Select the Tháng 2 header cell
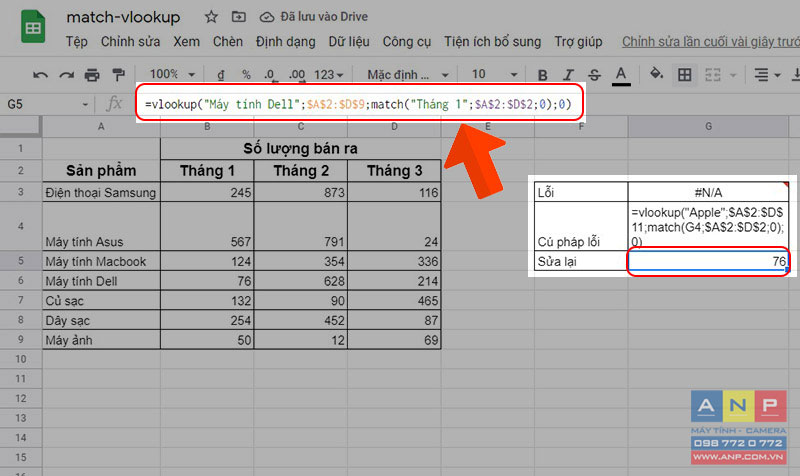 click(301, 170)
